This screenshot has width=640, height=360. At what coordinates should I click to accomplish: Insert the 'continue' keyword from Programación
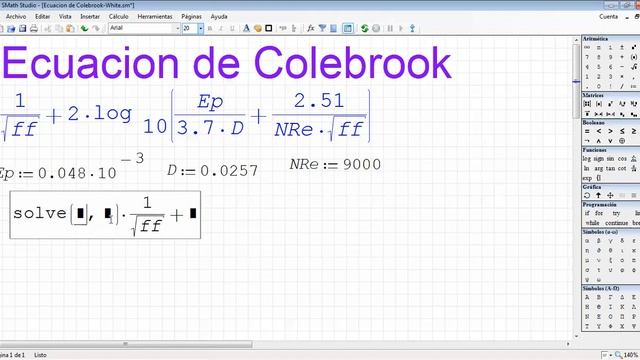[616, 223]
